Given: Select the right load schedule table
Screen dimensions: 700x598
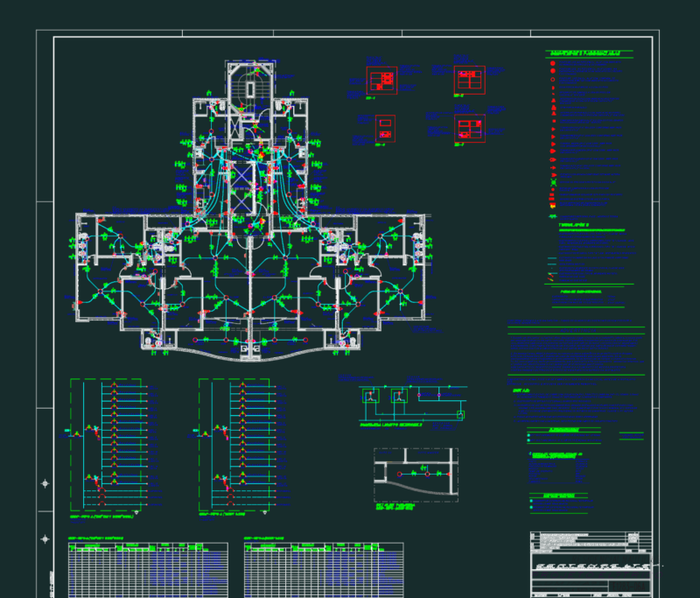Looking at the screenshot, I should click(324, 570).
